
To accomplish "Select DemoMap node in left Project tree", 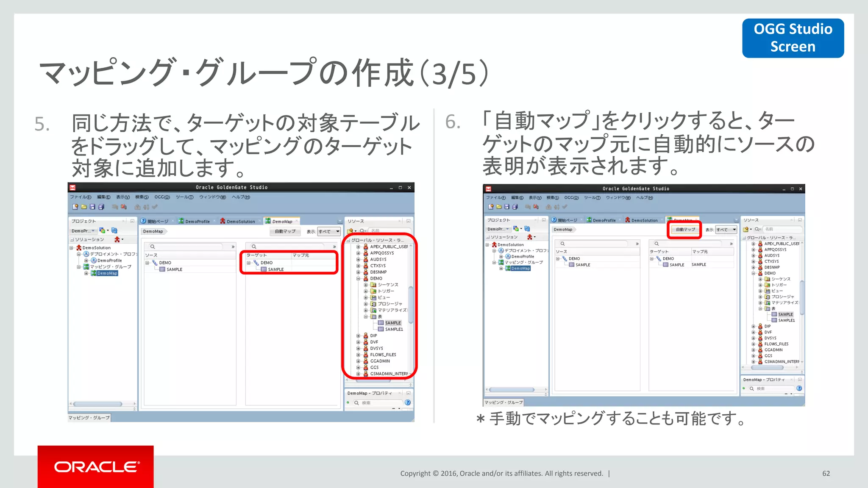I will (107, 273).
